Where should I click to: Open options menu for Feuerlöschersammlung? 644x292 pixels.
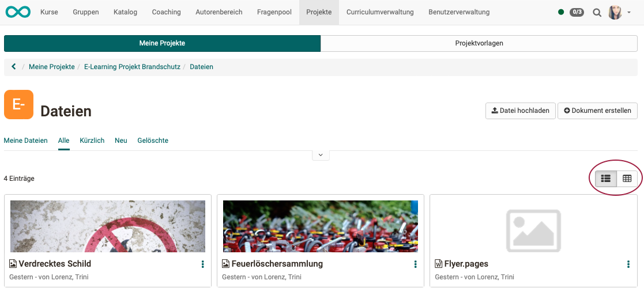tap(415, 264)
